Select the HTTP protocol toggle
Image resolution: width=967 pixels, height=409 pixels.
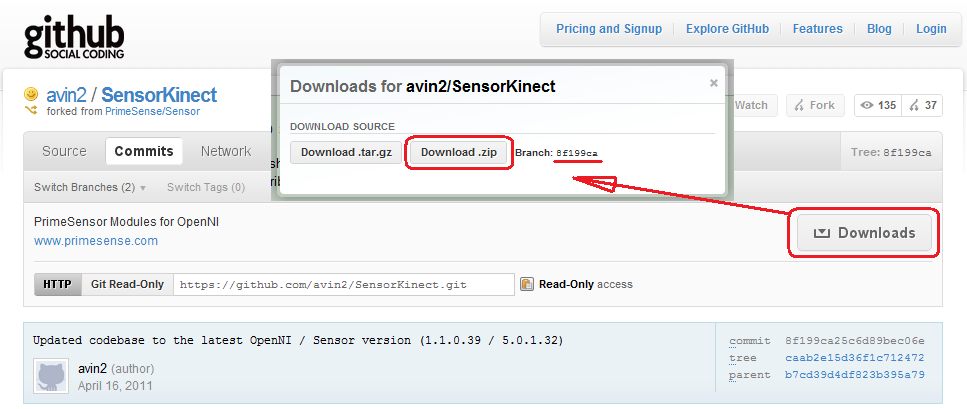(57, 284)
